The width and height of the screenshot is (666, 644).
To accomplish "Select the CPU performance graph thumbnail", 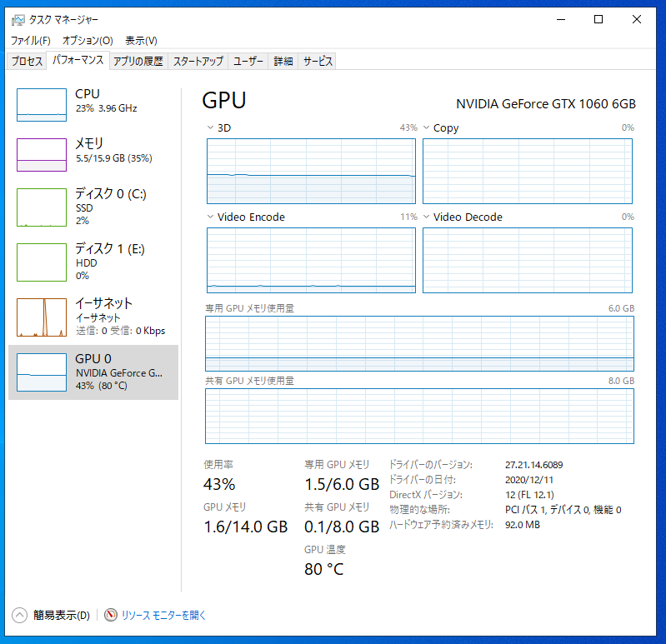I will click(x=42, y=105).
